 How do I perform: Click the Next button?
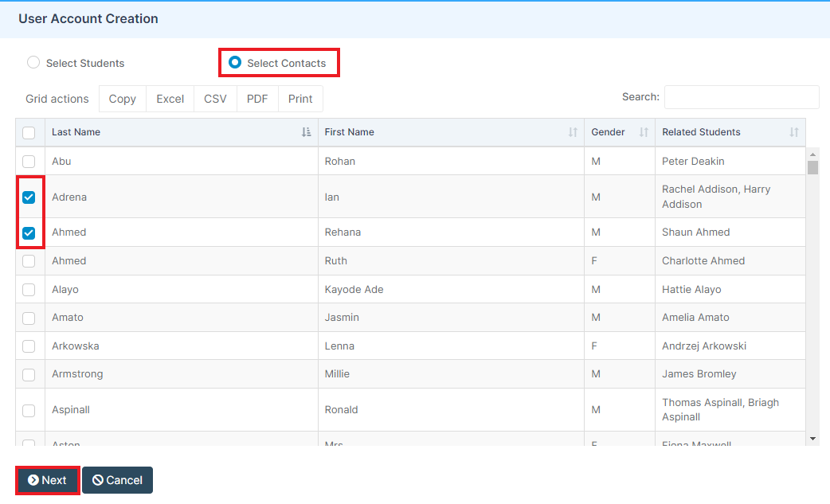click(48, 480)
